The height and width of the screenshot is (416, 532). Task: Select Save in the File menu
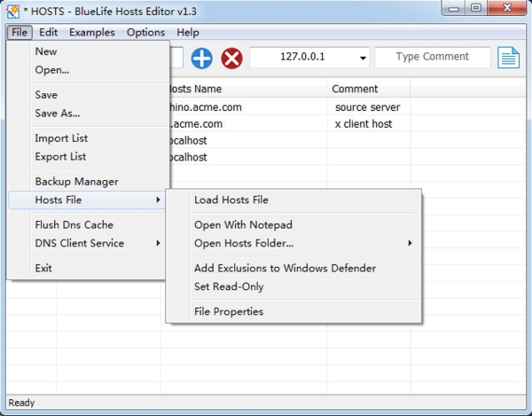pyautogui.click(x=89, y=95)
